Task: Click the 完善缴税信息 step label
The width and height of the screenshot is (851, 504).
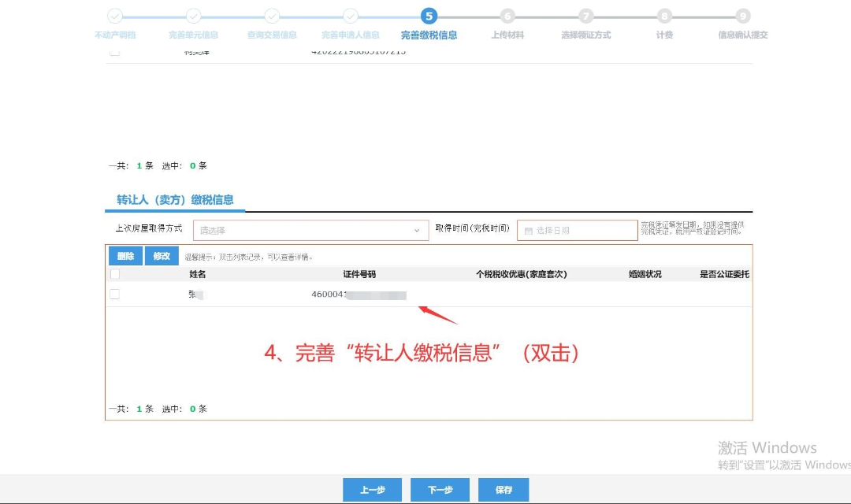Action: point(429,35)
